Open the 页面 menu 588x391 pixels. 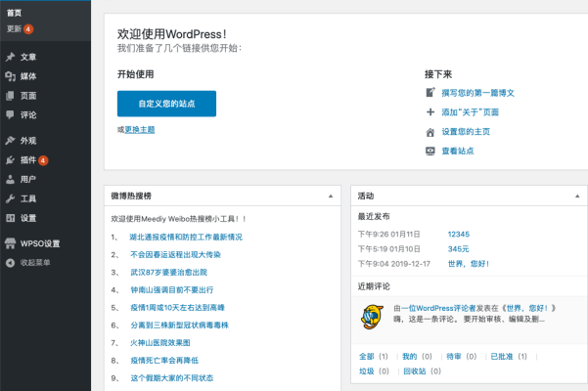click(28, 96)
